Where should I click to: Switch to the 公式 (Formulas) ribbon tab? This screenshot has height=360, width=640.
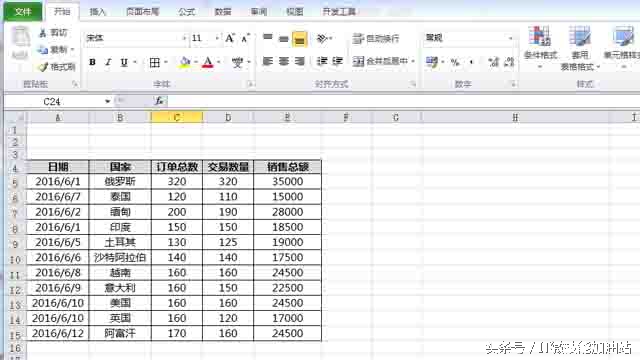click(x=187, y=11)
